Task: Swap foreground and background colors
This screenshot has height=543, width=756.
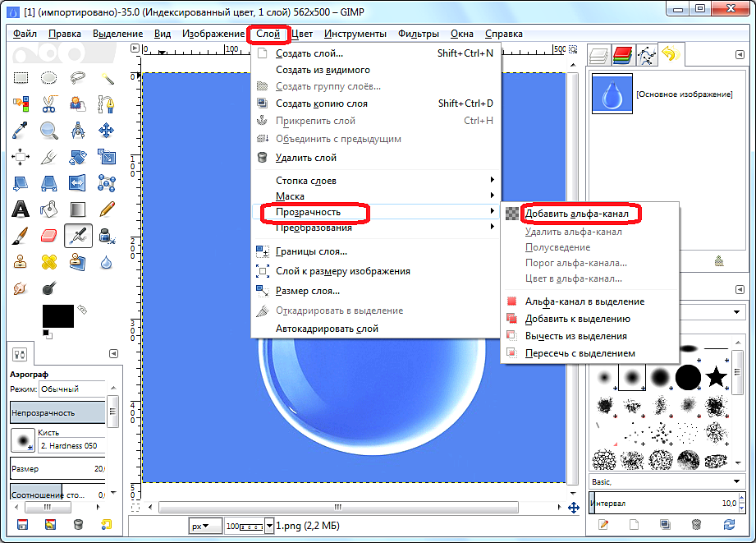Action: (x=82, y=309)
